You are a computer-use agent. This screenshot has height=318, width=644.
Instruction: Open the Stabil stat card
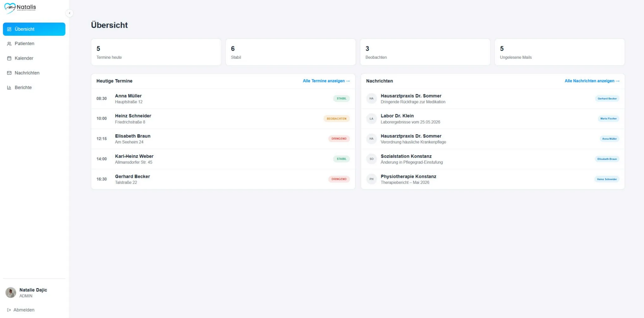tap(291, 52)
